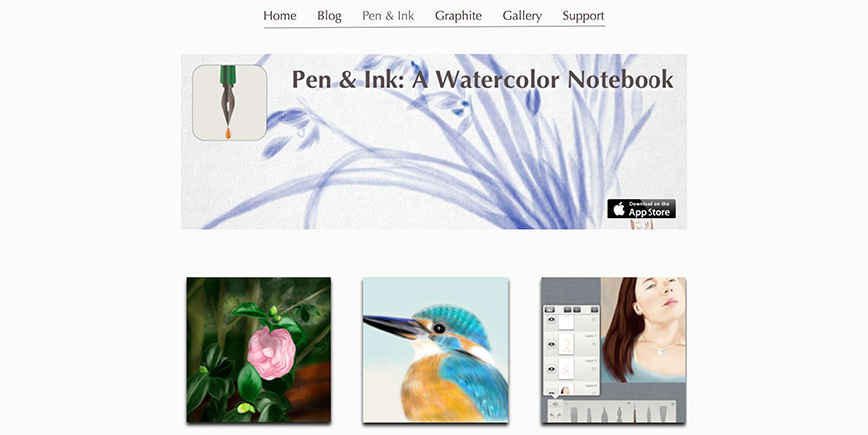Toggle the eye icon of the top layer
The image size is (868, 435).
point(552,319)
